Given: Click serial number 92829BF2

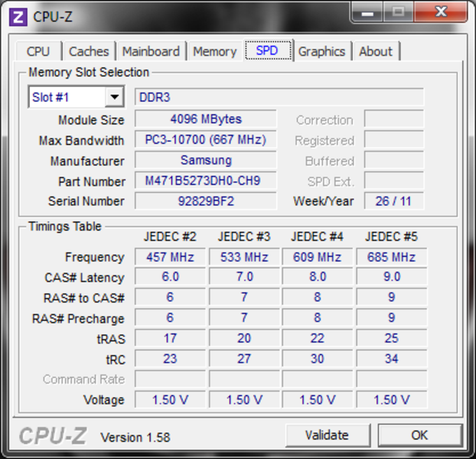Looking at the screenshot, I should 206,201.
